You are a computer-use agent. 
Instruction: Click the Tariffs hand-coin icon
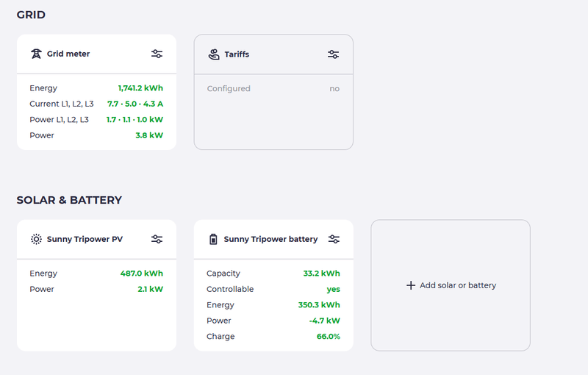click(213, 54)
